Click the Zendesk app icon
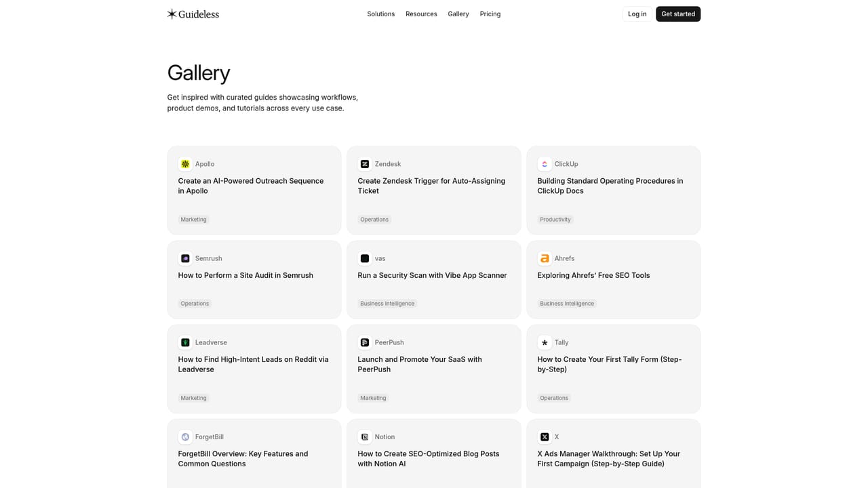Screen dimensions: 868x488 [365, 164]
